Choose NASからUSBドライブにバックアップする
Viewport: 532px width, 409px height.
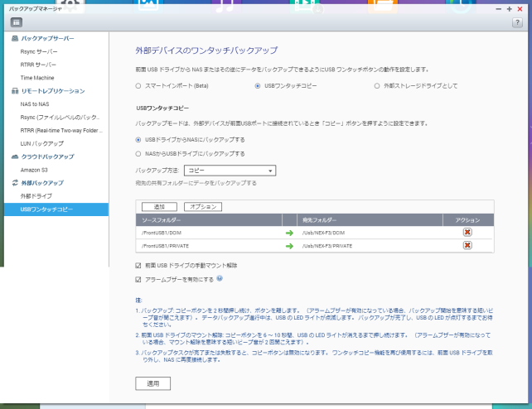click(x=138, y=154)
